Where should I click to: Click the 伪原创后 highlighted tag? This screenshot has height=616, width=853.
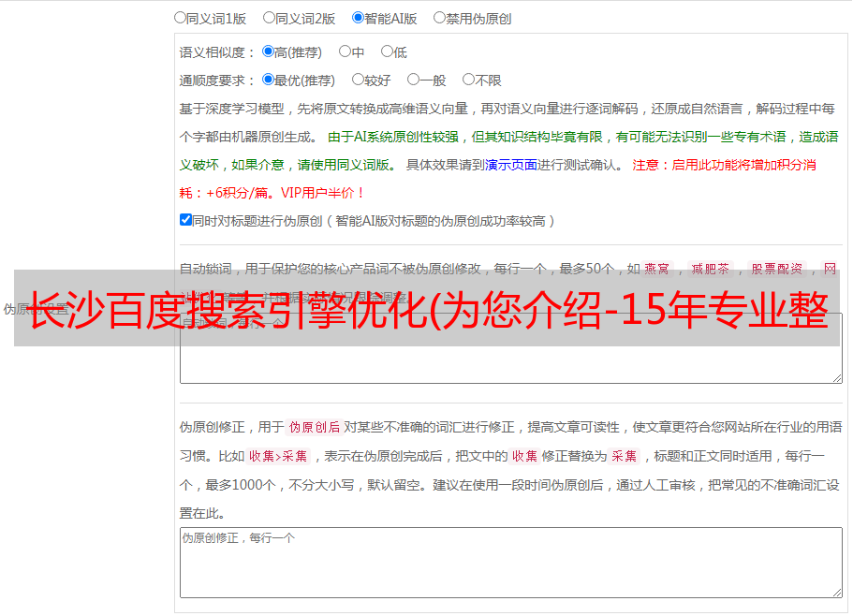click(x=315, y=427)
